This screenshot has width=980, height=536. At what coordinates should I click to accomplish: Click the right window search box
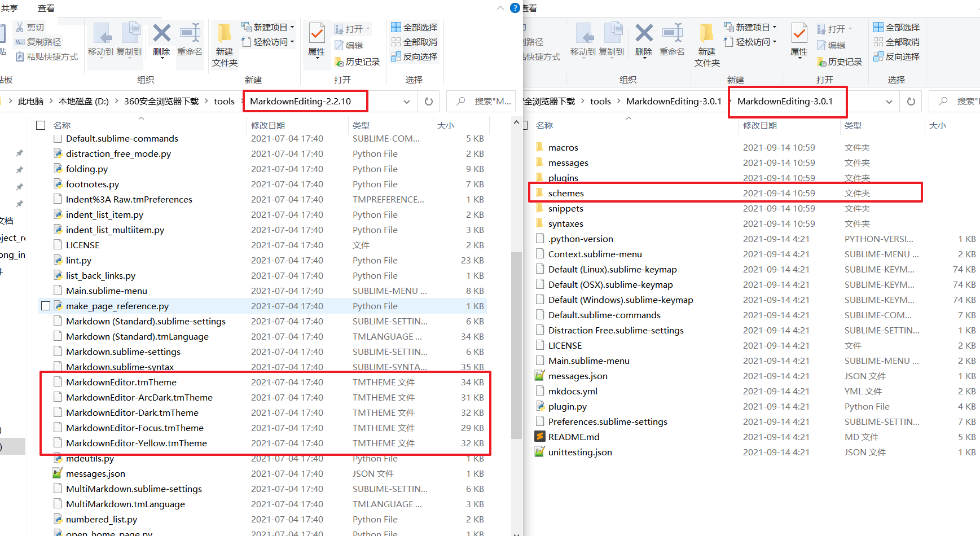pyautogui.click(x=955, y=102)
